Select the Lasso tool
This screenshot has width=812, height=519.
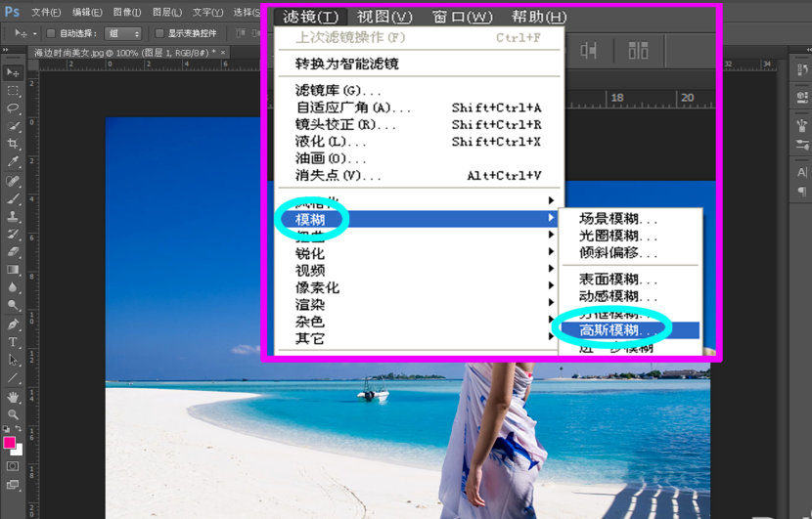click(13, 108)
